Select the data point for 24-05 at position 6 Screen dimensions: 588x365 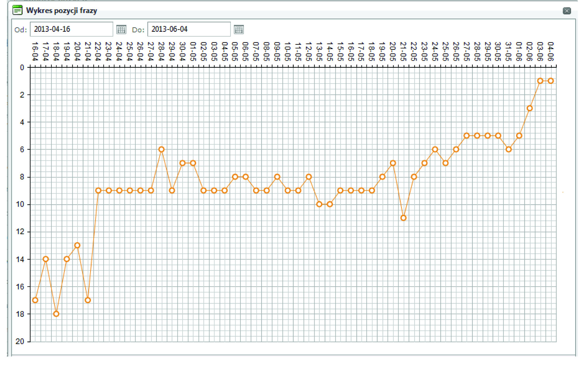tap(435, 149)
